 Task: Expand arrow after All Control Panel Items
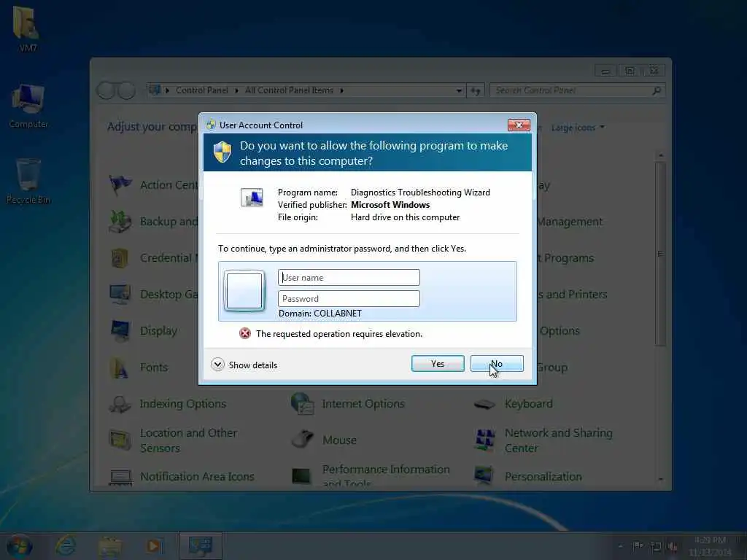[x=341, y=90]
